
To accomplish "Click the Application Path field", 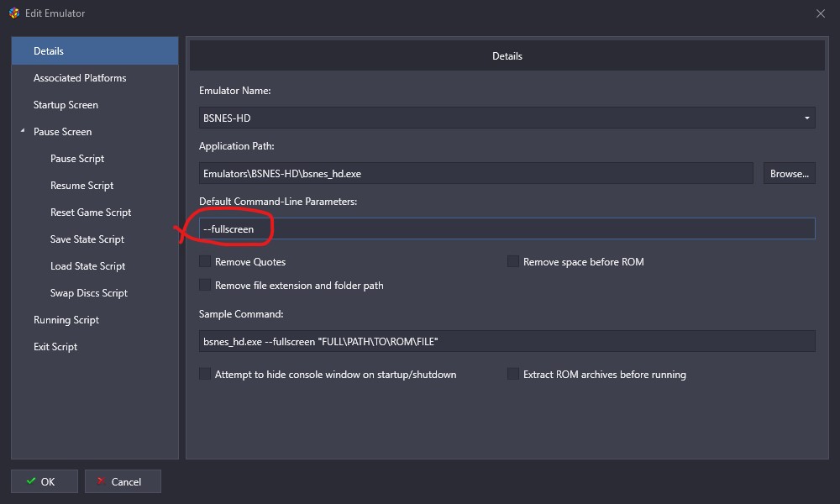I will pyautogui.click(x=475, y=173).
